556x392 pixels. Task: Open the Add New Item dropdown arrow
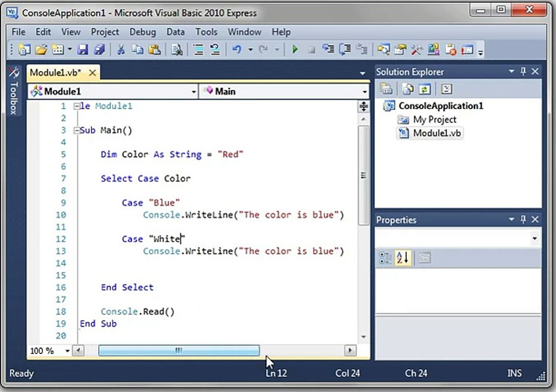click(x=70, y=50)
